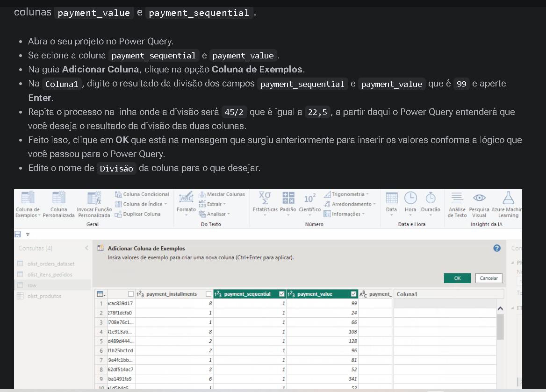Open the quick access toolbar customize arrow
The width and height of the screenshot is (546, 392).
pos(28,235)
